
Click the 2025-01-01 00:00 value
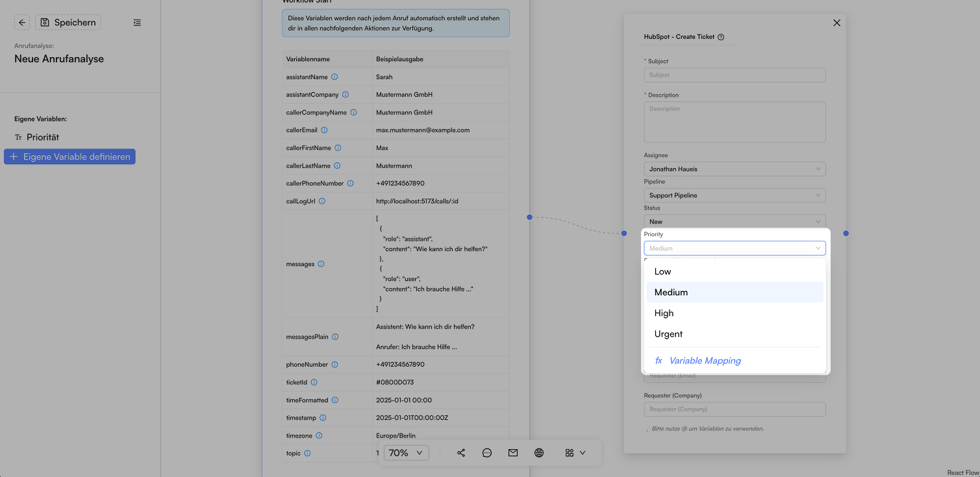404,400
